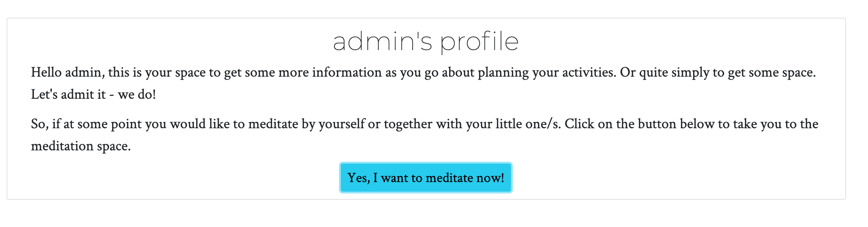This screenshot has height=227, width=868.
Task: Click the phrase "planning your activities"
Action: click(547, 73)
